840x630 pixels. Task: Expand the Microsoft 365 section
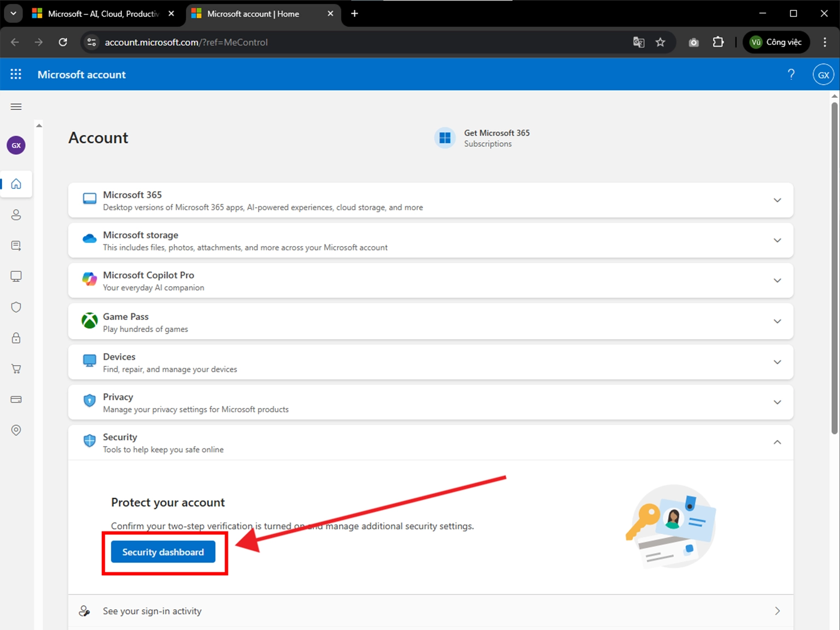point(777,200)
